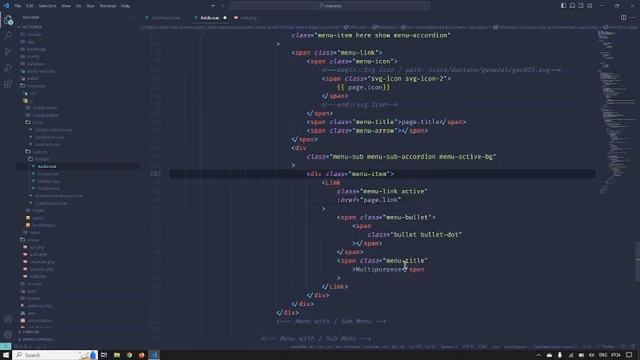Toggle the Primary Side Bar layout button
This screenshot has height=360, width=640.
click(x=563, y=6)
